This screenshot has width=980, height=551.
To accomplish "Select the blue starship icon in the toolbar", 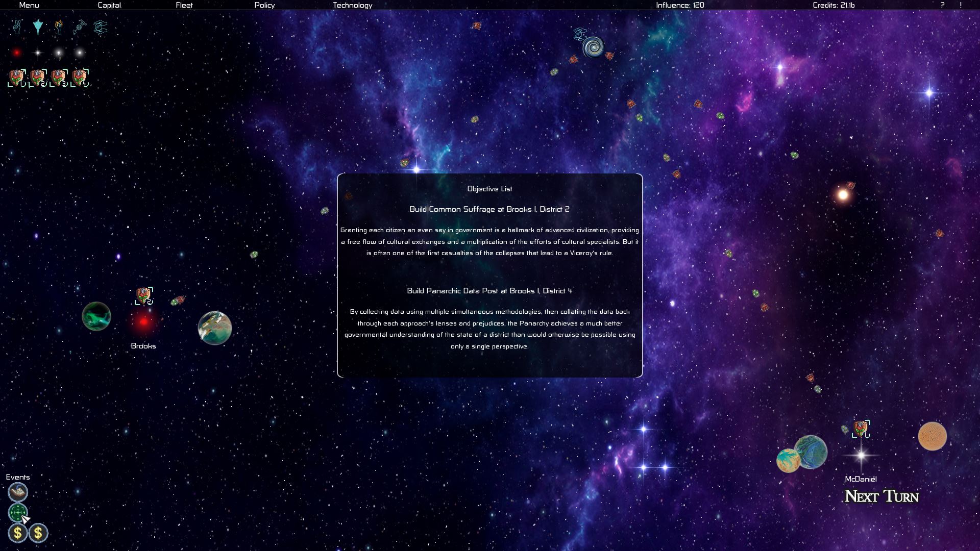I will [x=39, y=27].
